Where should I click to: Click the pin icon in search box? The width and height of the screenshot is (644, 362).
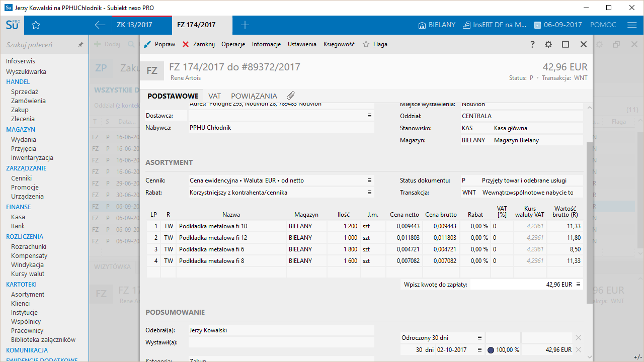click(x=80, y=45)
